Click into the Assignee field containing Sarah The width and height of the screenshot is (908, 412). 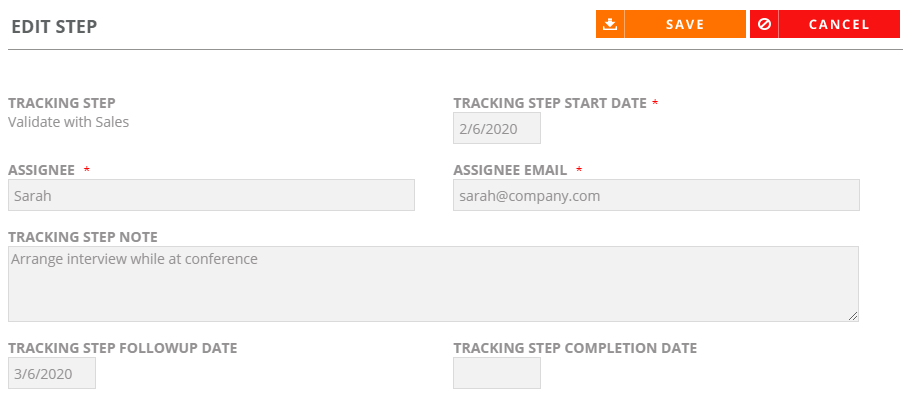click(x=211, y=195)
